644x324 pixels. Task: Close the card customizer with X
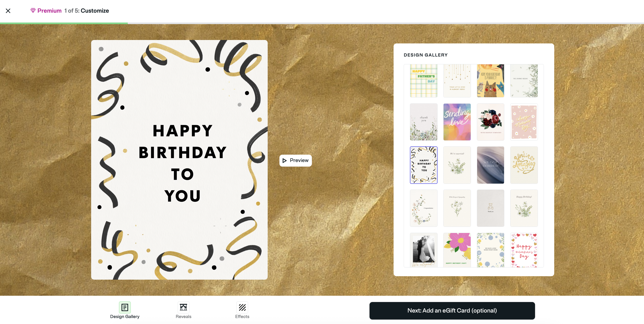tap(8, 11)
